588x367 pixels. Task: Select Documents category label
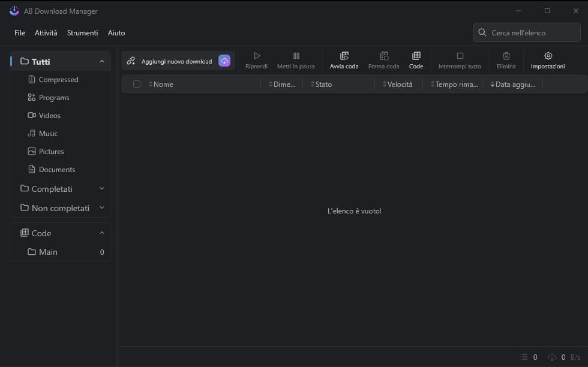(x=57, y=170)
